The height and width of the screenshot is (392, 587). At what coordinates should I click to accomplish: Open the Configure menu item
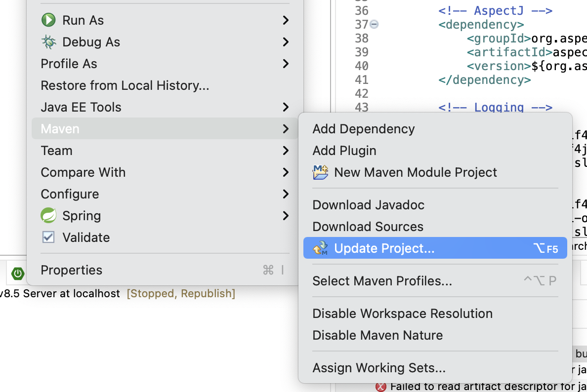(165, 194)
